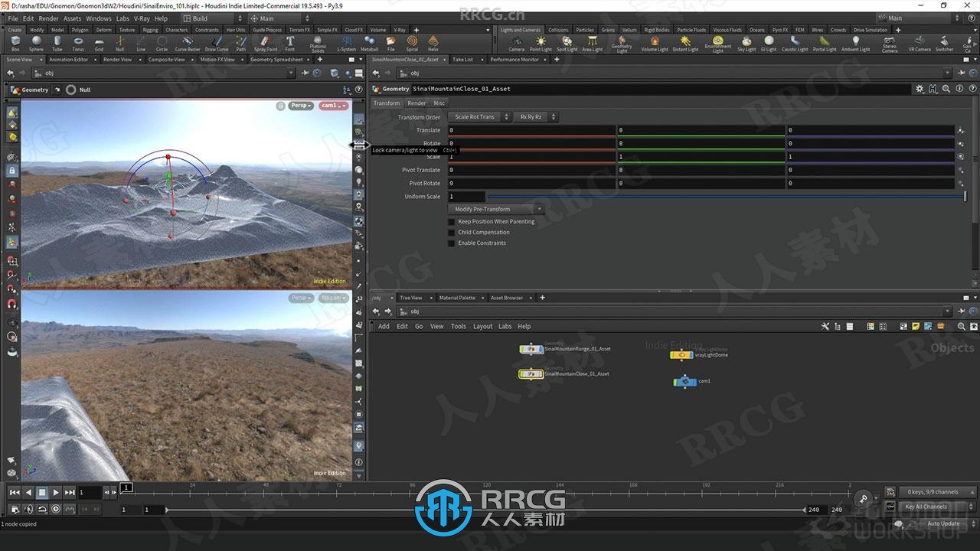Select the Grid shelf tool
The height and width of the screenshot is (551, 980).
point(99,43)
